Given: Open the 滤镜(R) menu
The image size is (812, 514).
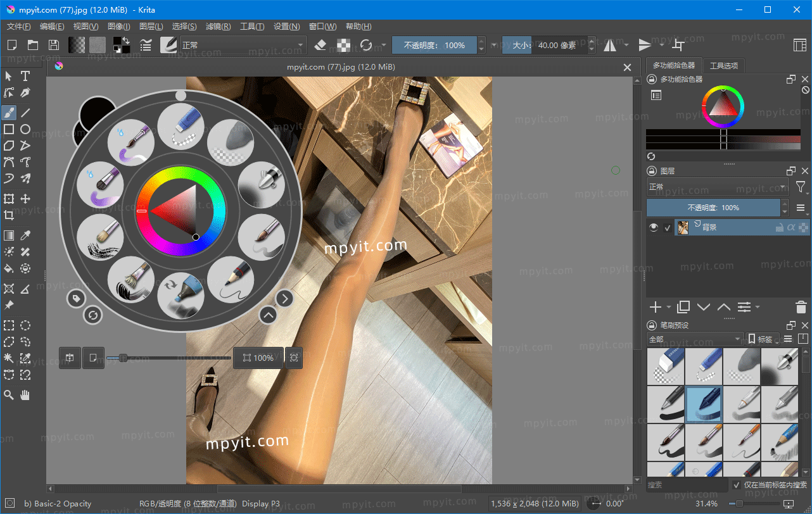Looking at the screenshot, I should 219,27.
